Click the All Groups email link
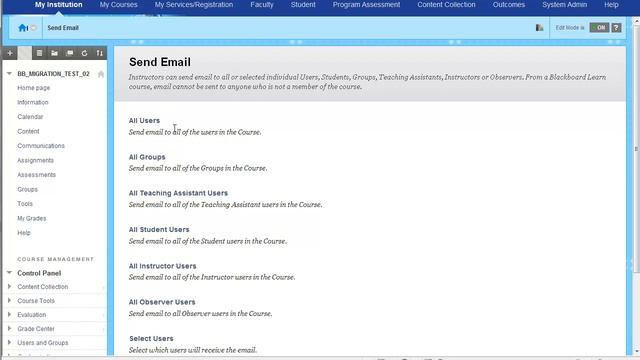The image size is (640, 360). (147, 157)
